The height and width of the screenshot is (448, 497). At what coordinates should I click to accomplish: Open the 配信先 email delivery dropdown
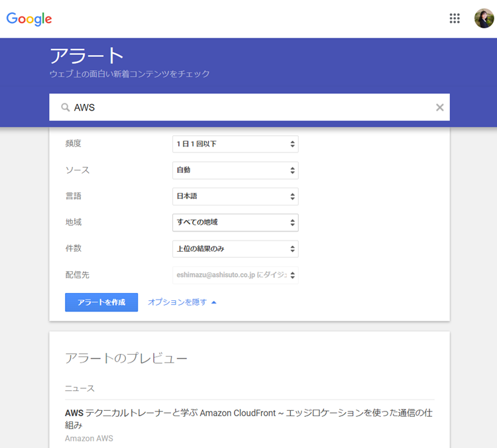pyautogui.click(x=235, y=275)
